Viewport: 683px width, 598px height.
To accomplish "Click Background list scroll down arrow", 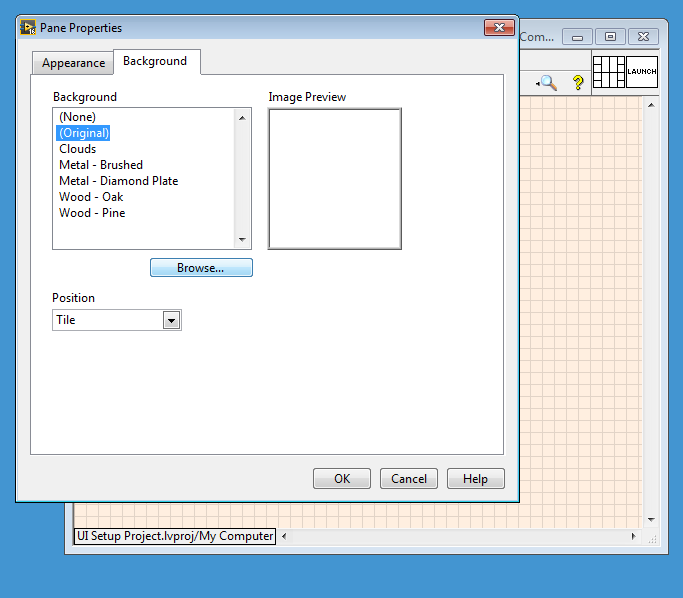I will click(x=242, y=240).
